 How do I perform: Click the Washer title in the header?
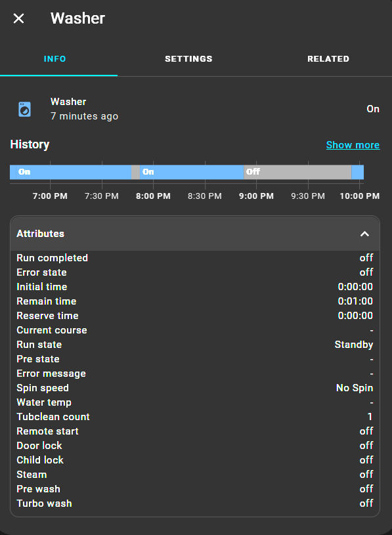77,18
